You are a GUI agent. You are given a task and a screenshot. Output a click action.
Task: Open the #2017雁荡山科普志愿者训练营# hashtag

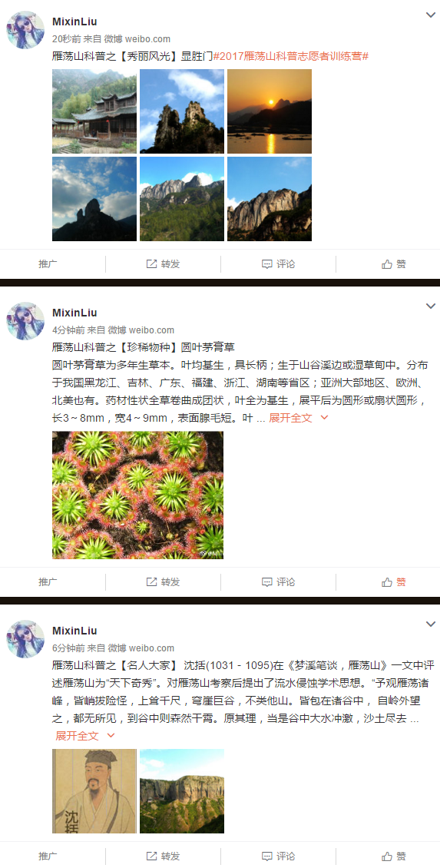tap(291, 57)
